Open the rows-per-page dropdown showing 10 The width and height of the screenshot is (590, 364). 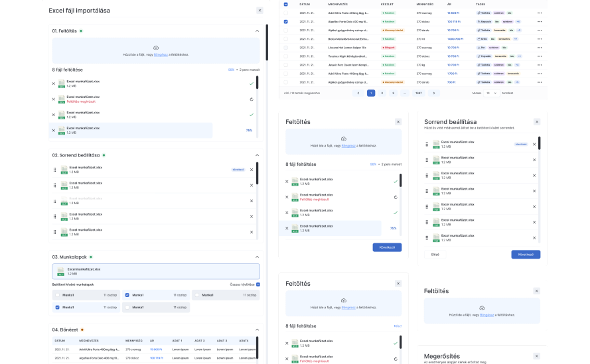coord(490,93)
